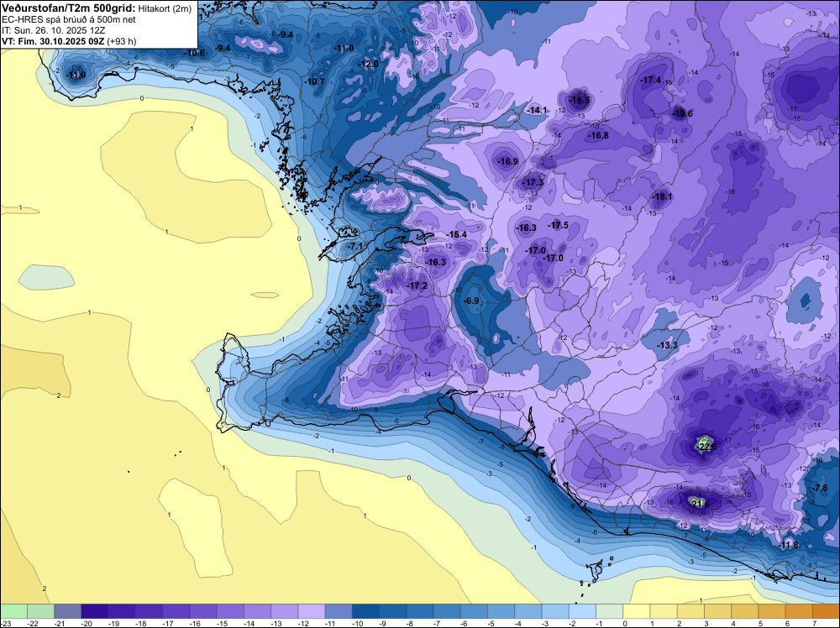The image size is (840, 628).
Task: Click the light blue -2 legend swatch
Action: (582, 611)
